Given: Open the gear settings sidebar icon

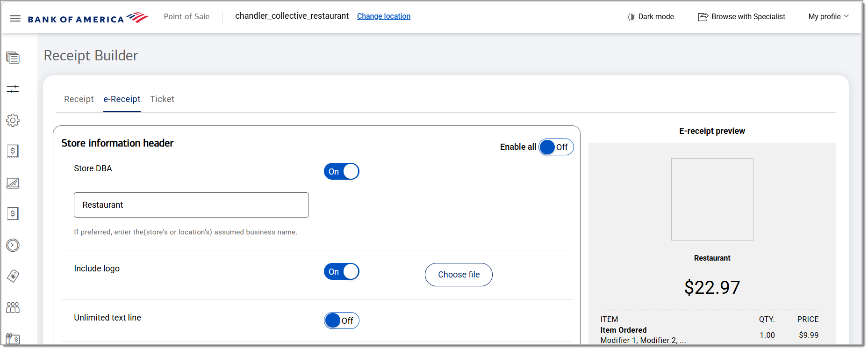Looking at the screenshot, I should pyautogui.click(x=13, y=120).
